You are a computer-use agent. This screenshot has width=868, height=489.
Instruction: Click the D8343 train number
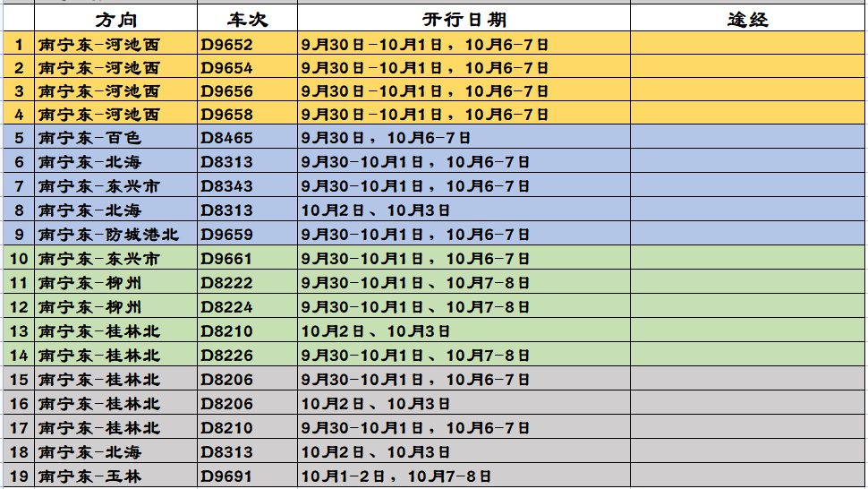pos(226,186)
